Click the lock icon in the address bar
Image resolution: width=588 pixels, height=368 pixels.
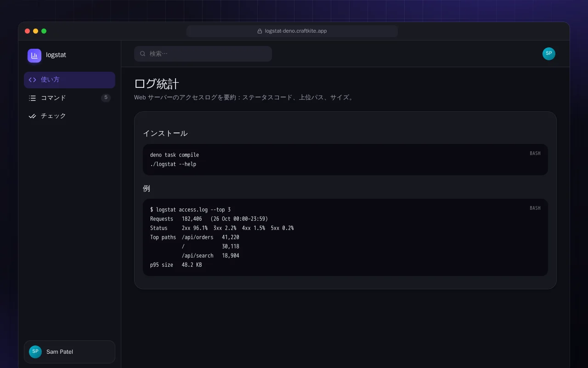(x=260, y=31)
